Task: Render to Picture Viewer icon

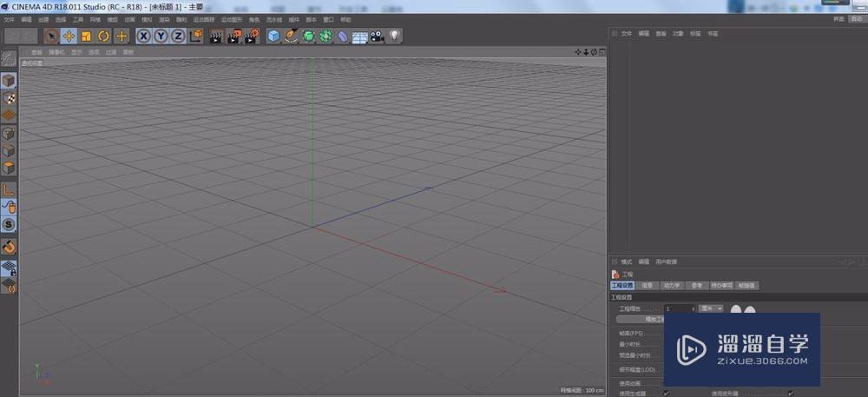Action: 234,36
